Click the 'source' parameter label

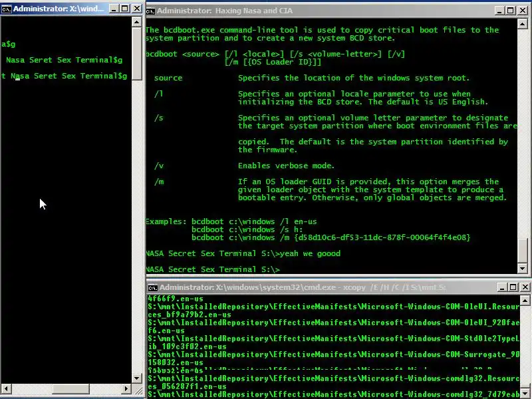pos(168,78)
